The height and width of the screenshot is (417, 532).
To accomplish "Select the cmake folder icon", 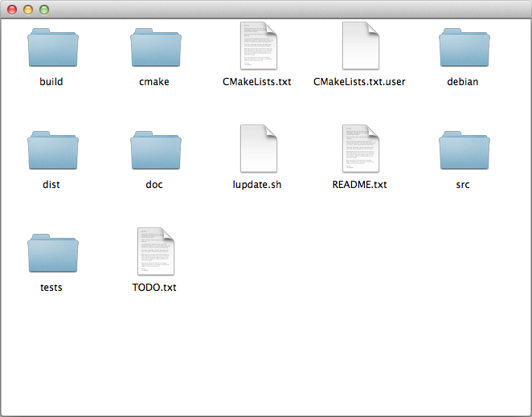I will coord(156,47).
